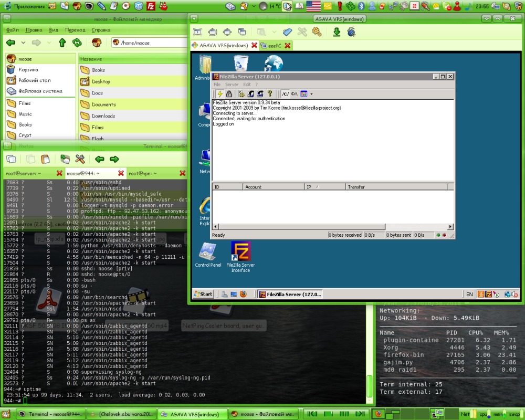Select the Documents folder in file list
This screenshot has height=420, width=525.
[x=133, y=104]
